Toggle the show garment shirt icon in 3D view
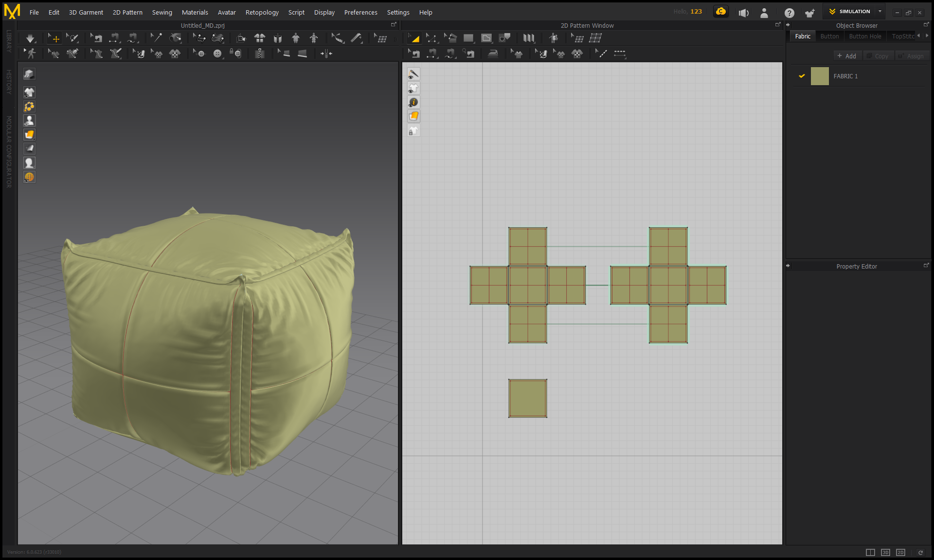The image size is (934, 560). click(x=29, y=92)
